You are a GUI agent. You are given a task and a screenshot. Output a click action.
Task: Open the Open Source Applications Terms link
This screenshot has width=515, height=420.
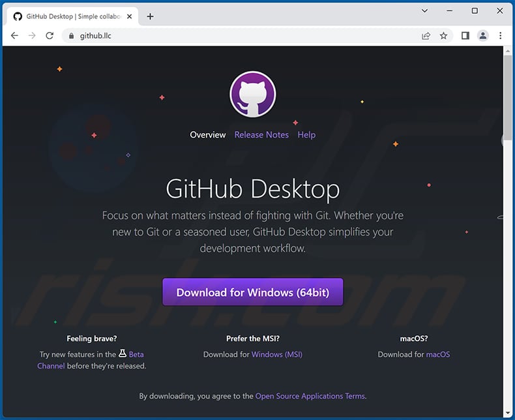pyautogui.click(x=310, y=396)
